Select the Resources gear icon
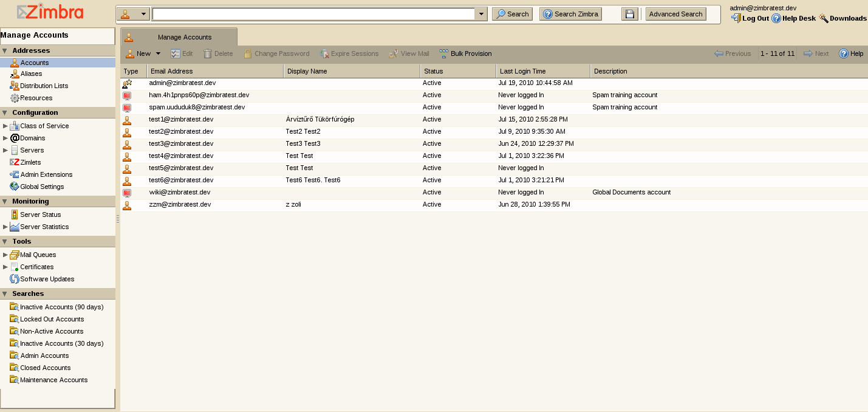The height and width of the screenshot is (412, 868). [x=15, y=98]
